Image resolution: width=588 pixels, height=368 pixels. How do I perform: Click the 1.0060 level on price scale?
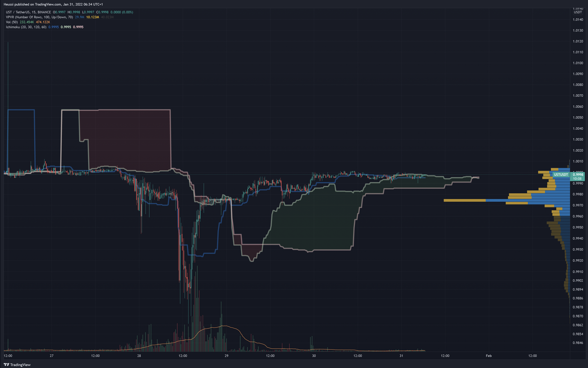pyautogui.click(x=578, y=107)
